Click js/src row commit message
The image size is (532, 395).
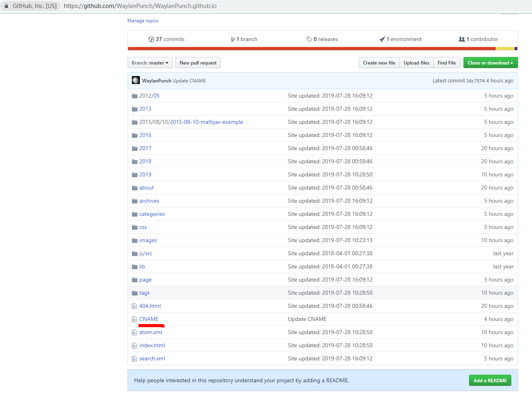click(330, 254)
